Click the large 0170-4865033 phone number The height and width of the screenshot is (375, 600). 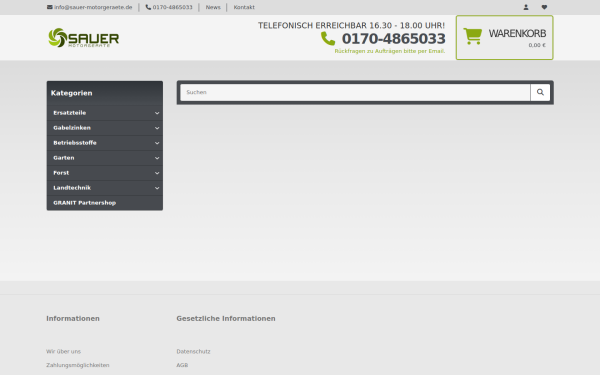[393, 39]
